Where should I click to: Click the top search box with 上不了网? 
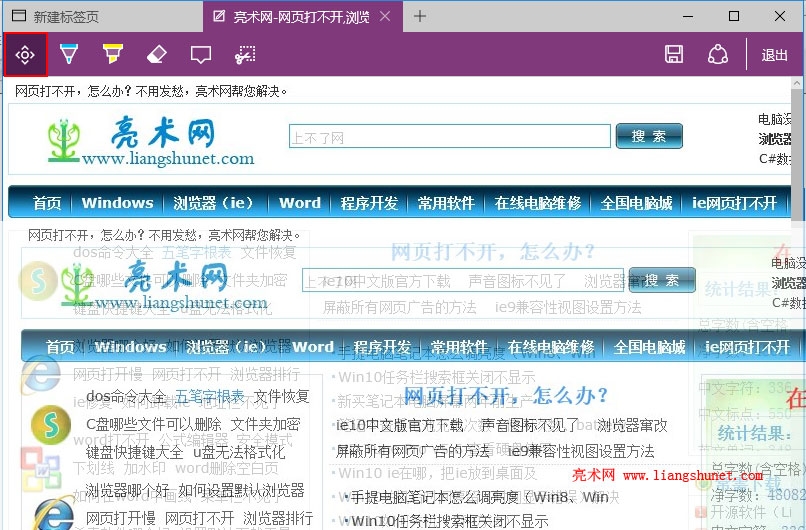(x=450, y=136)
